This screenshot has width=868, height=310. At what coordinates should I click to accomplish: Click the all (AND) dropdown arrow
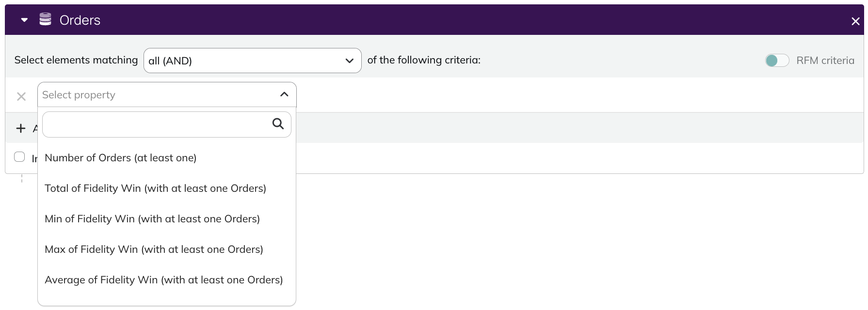pyautogui.click(x=349, y=61)
